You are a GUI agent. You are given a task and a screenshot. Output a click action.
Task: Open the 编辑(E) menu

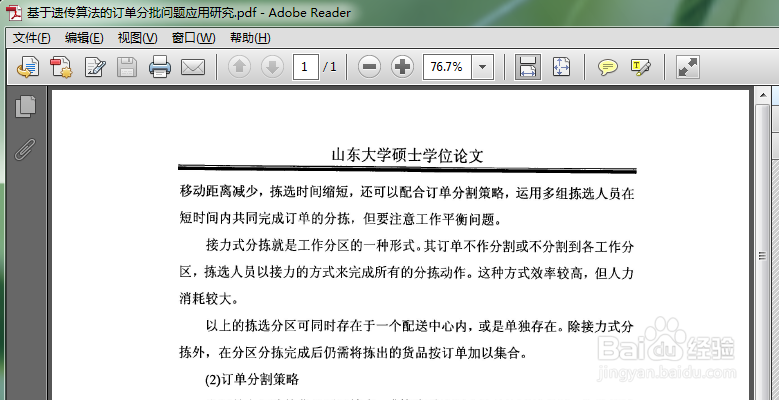[x=84, y=38]
